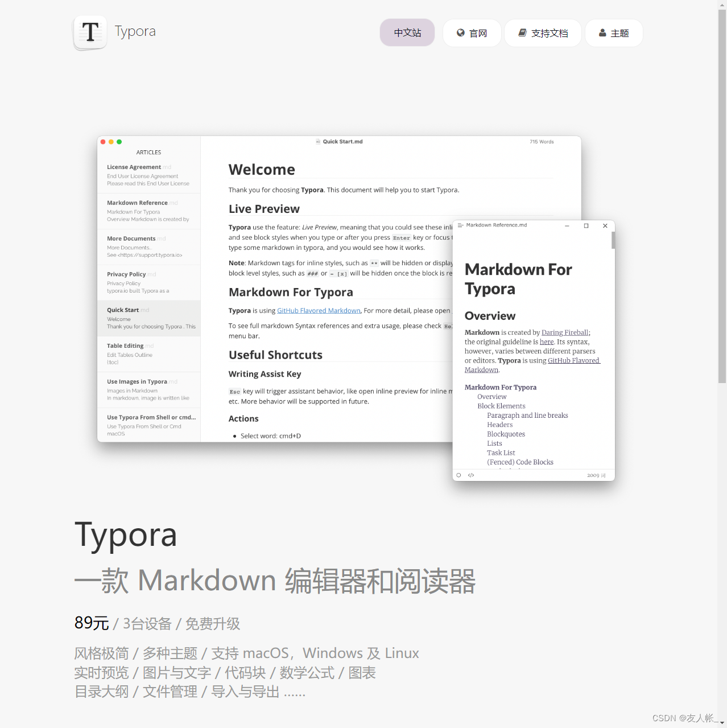Click the green zoom dot in Quick Start window
727x728 pixels.
click(x=119, y=142)
